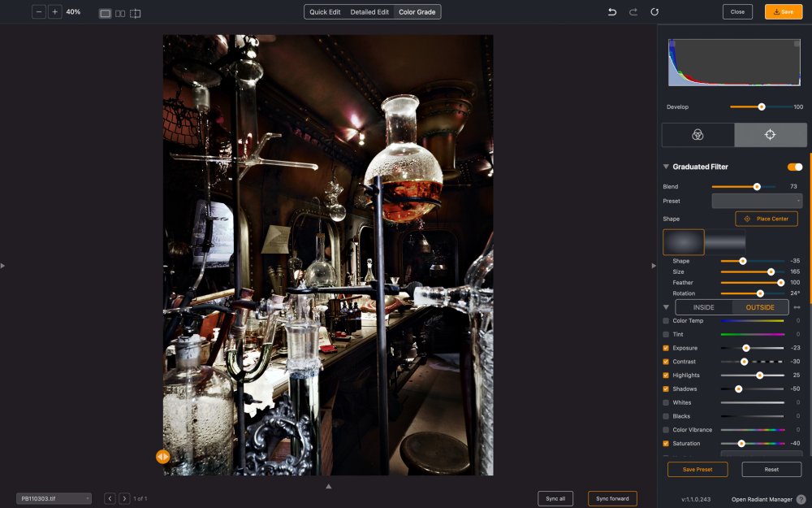Switch to Color Grade tab
Viewport: 812px width, 508px height.
coord(417,12)
